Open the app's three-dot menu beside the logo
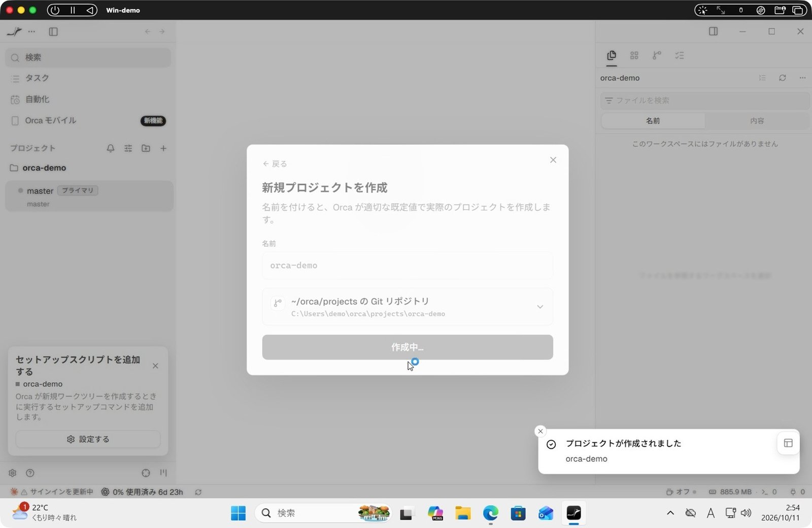Image resolution: width=812 pixels, height=528 pixels. [32, 31]
